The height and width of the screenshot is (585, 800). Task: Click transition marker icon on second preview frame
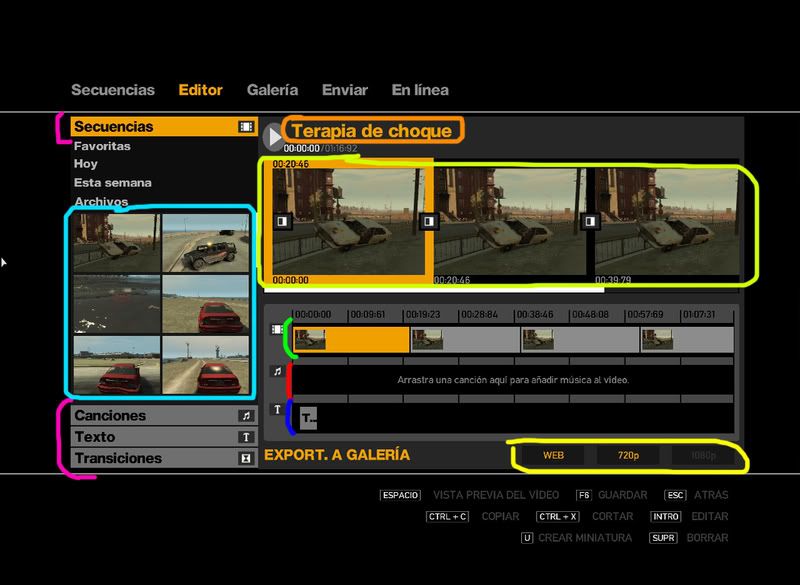pyautogui.click(x=429, y=221)
